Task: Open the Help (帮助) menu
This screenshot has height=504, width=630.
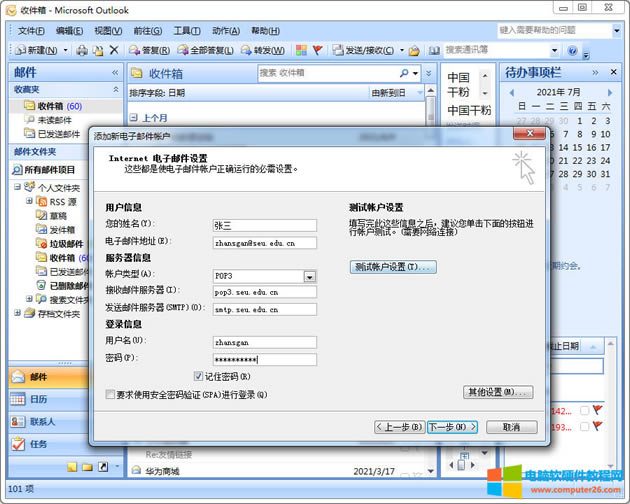Action: pyautogui.click(x=265, y=31)
